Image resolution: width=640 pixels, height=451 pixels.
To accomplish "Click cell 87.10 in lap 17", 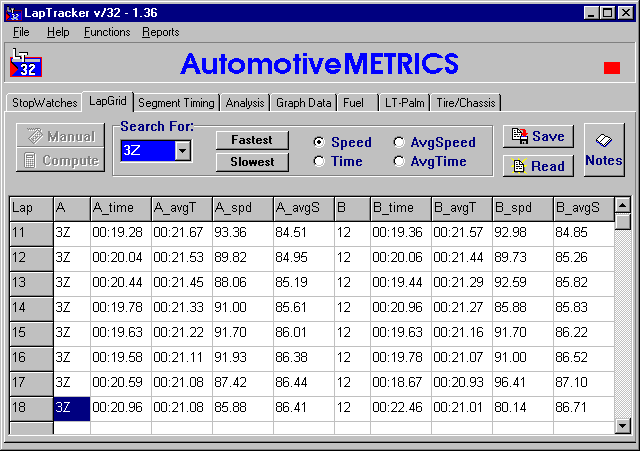I will (584, 384).
